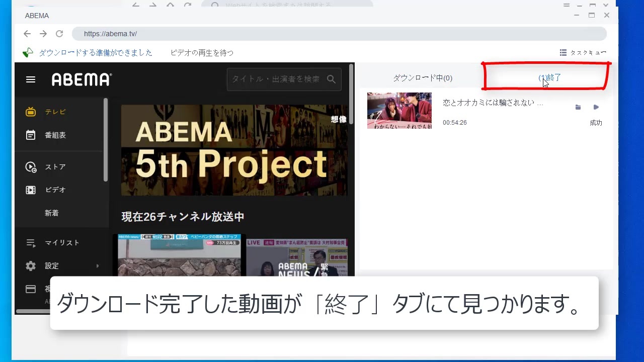Click title '恋とオオカミには騙されない'
644x362 pixels.
click(x=489, y=103)
